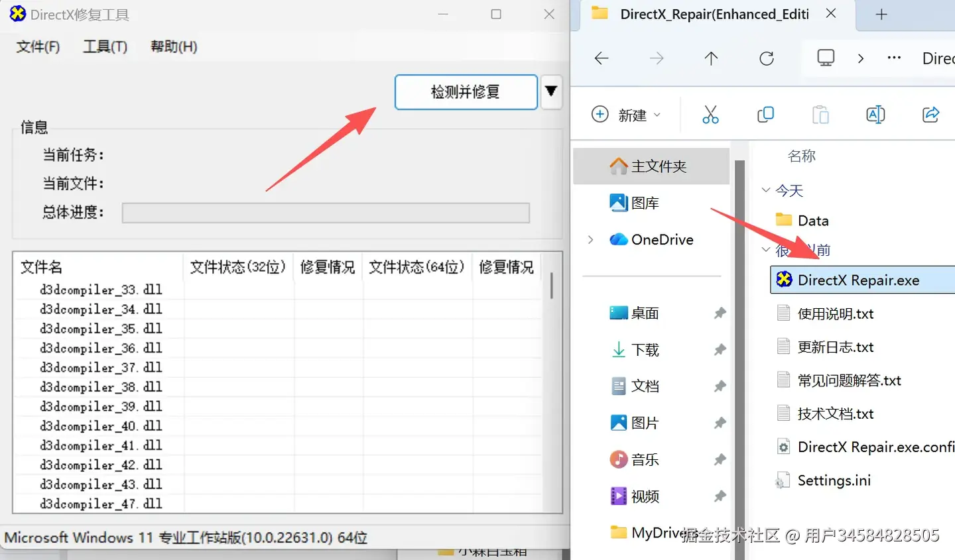Click the Rename icon in Explorer toolbar
Image resolution: width=955 pixels, height=560 pixels.
875,115
